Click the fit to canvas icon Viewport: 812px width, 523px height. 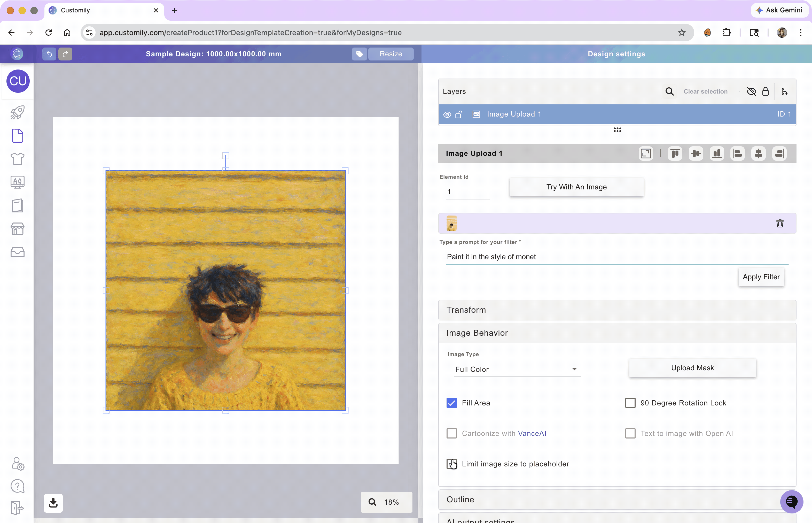point(646,153)
